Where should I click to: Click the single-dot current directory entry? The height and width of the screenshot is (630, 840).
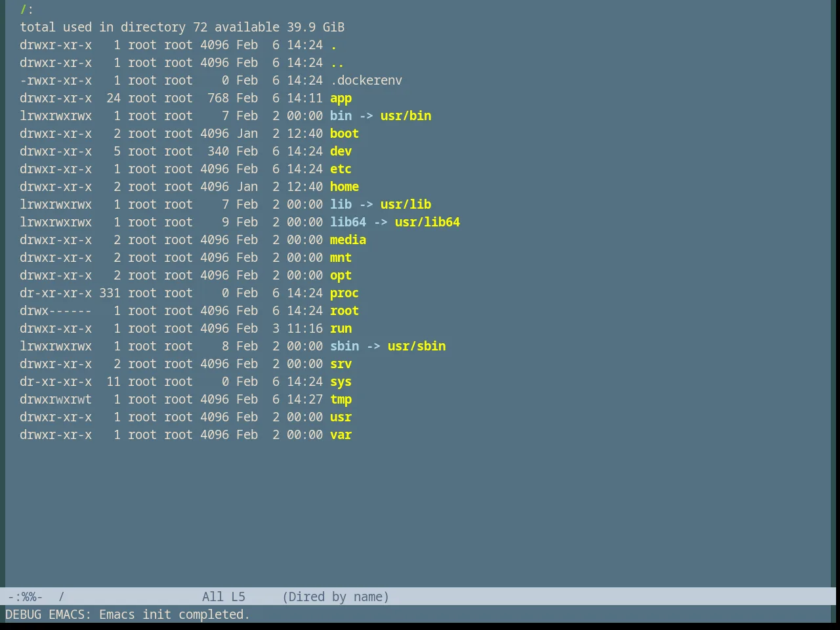pos(333,45)
